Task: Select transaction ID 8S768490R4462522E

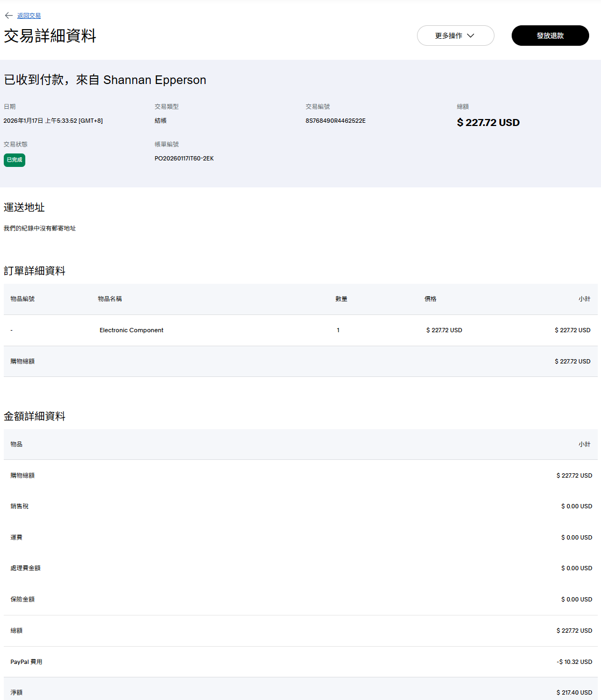Action: (x=335, y=121)
